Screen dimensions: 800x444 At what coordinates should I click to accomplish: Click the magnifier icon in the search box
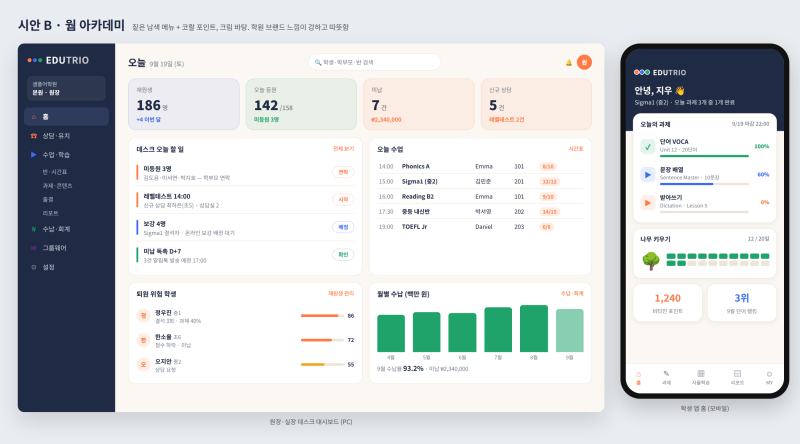(x=318, y=62)
